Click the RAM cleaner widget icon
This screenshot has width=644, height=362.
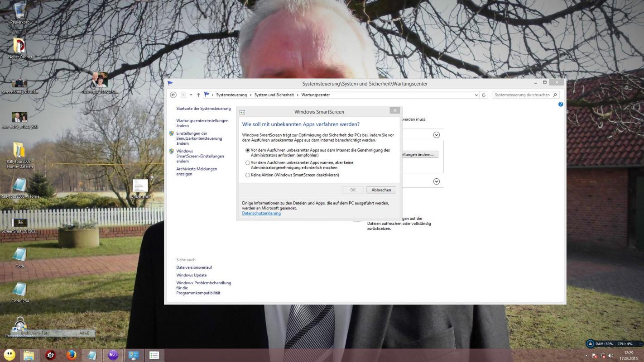coord(590,344)
